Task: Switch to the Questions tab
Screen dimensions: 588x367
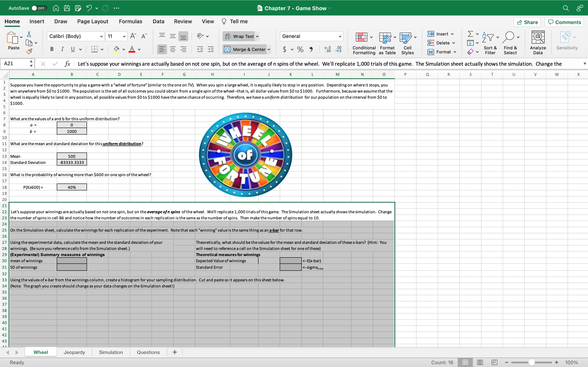Action: pos(148,352)
